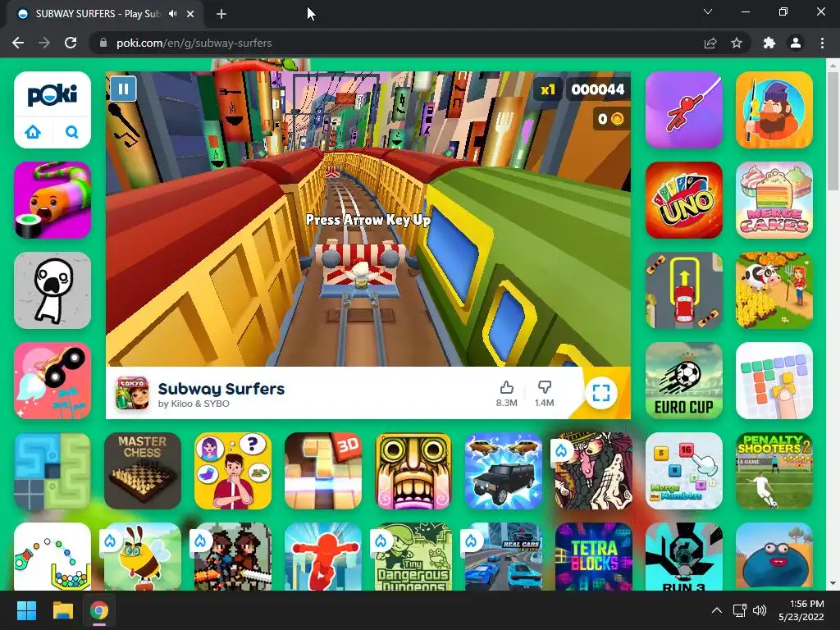This screenshot has width=840, height=630.
Task: Open the Subway Surfers game icon thumbnail
Action: click(x=132, y=393)
